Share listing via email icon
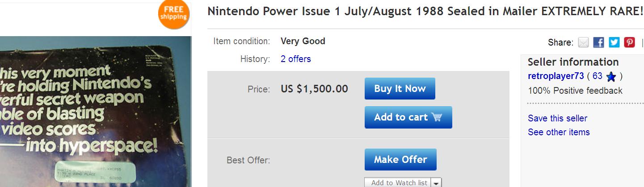 (584, 42)
